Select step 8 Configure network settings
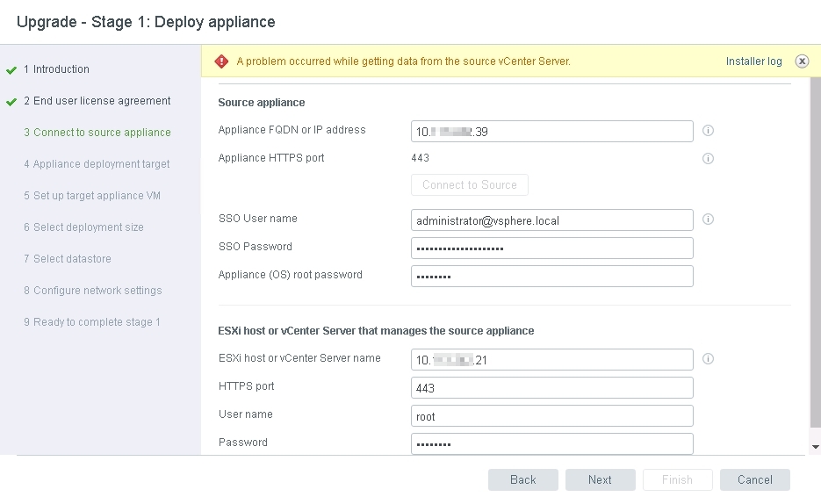The height and width of the screenshot is (504, 821). pyautogui.click(x=93, y=291)
